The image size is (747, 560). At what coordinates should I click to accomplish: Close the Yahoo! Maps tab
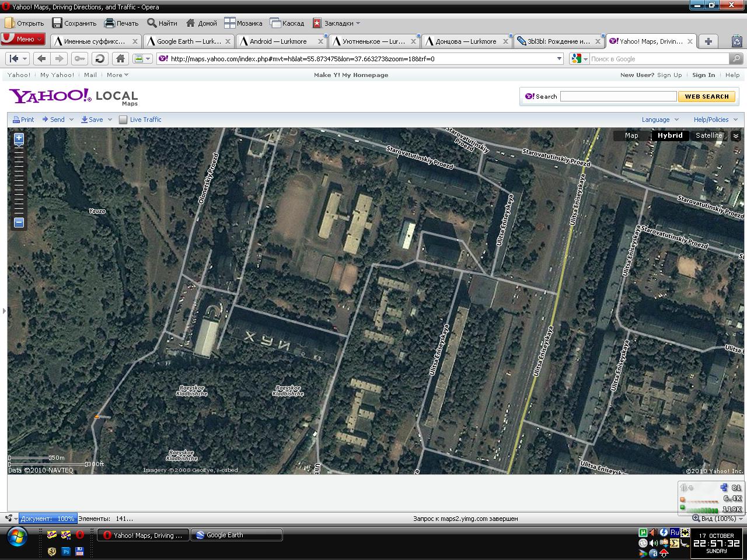point(690,41)
